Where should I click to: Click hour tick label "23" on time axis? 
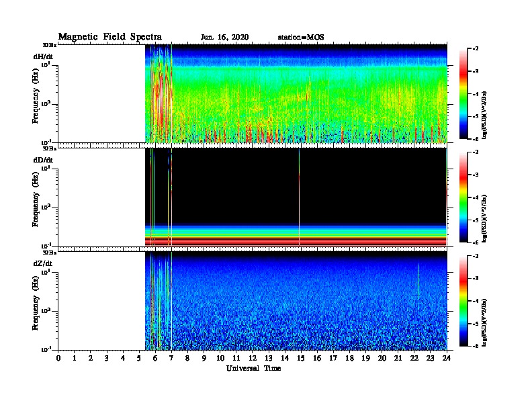(431, 358)
